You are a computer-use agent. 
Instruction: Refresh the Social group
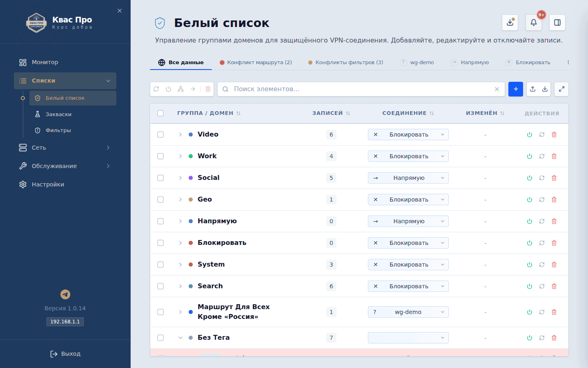pos(542,178)
